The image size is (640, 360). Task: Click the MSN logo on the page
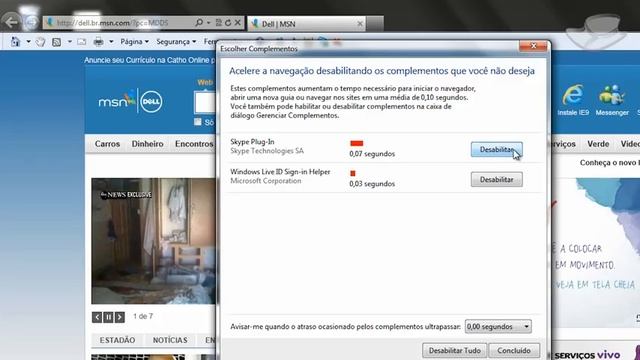(x=117, y=101)
